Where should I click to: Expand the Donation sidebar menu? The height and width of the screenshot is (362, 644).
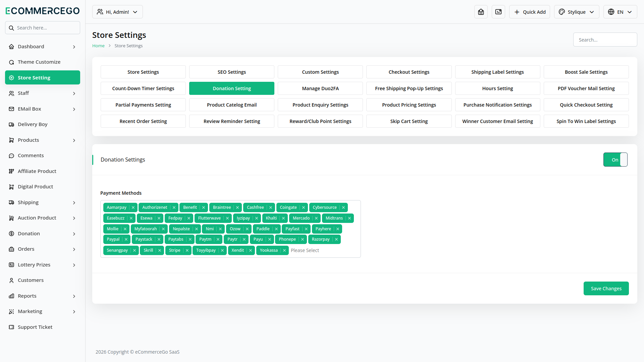(x=43, y=234)
